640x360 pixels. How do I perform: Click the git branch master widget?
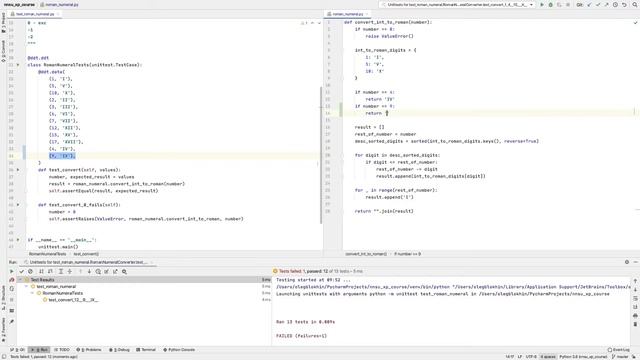pyautogui.click(x=621, y=357)
